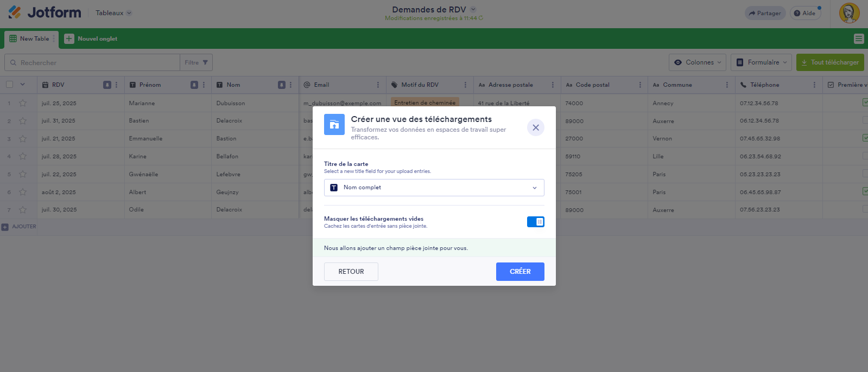Click the Entretien de cheminée tag
Viewport: 868px width, 372px height.
click(425, 102)
